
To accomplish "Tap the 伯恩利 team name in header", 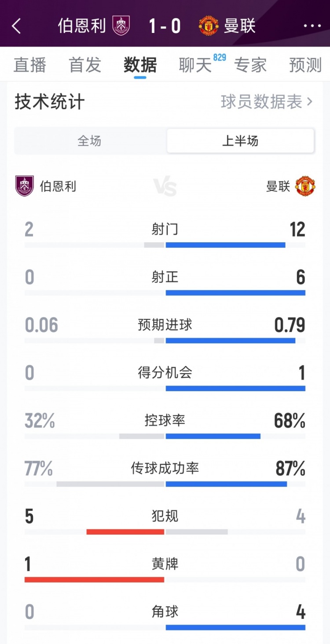I will (x=82, y=26).
